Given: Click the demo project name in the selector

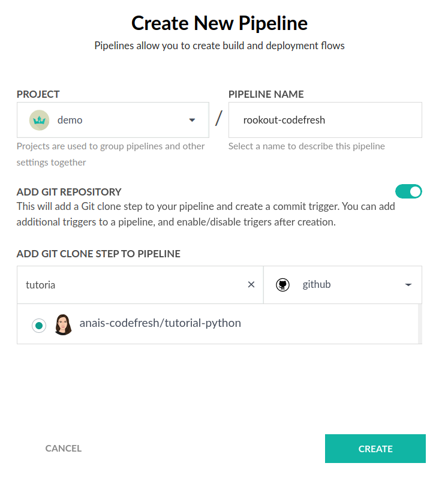Looking at the screenshot, I should pyautogui.click(x=70, y=120).
